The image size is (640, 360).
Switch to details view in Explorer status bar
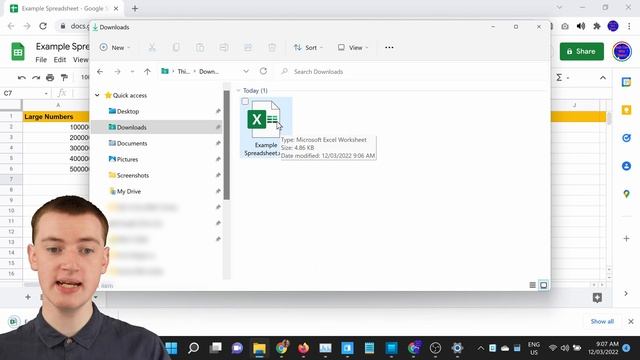pyautogui.click(x=532, y=285)
